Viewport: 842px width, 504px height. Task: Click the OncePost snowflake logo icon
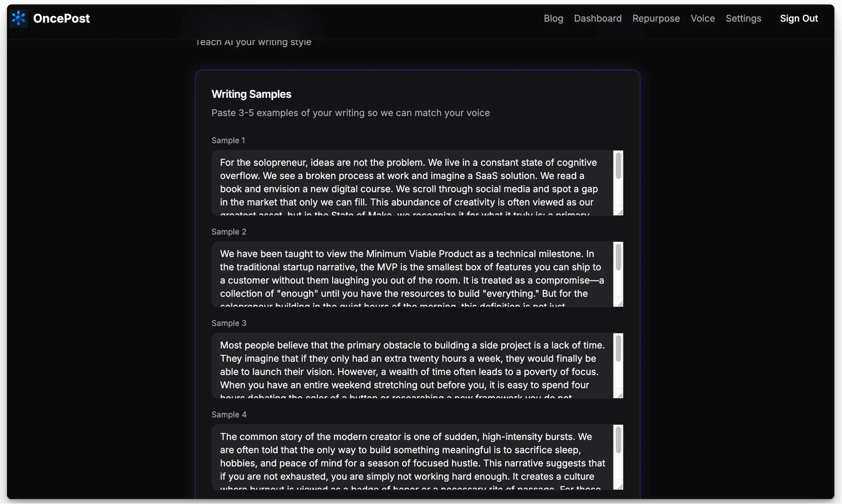click(x=19, y=18)
